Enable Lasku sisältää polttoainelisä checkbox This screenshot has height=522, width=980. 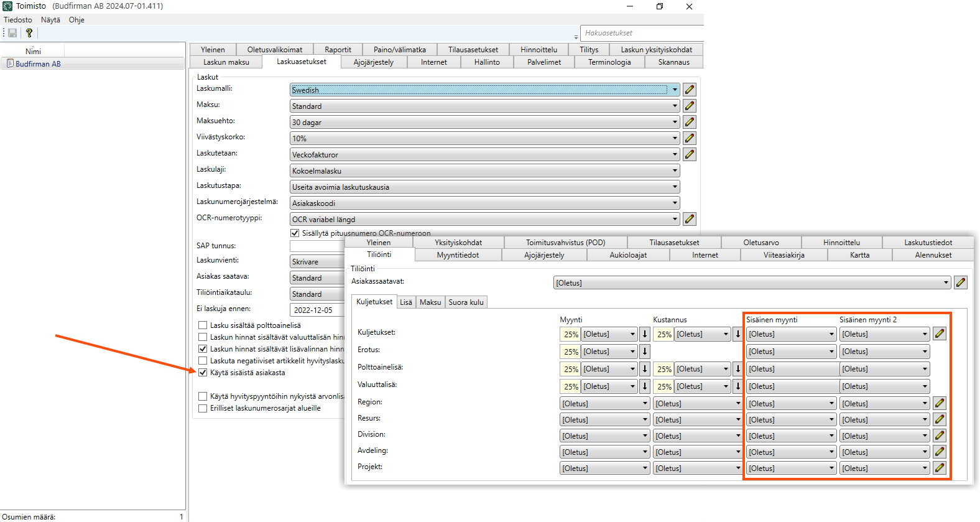tap(203, 325)
